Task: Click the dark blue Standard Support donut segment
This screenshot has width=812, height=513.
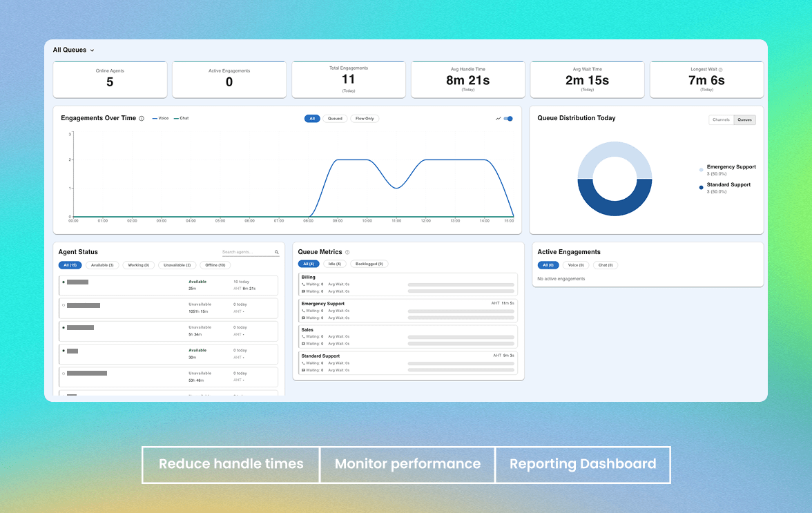Action: 615,204
